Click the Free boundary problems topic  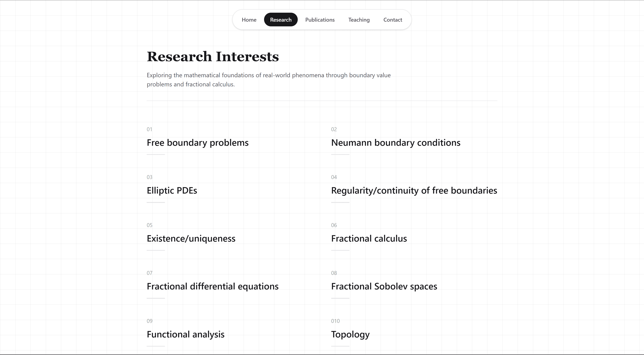[198, 143]
